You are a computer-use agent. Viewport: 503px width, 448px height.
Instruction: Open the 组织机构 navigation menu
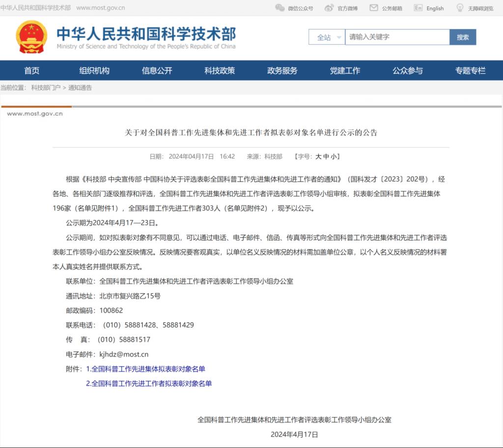94,71
